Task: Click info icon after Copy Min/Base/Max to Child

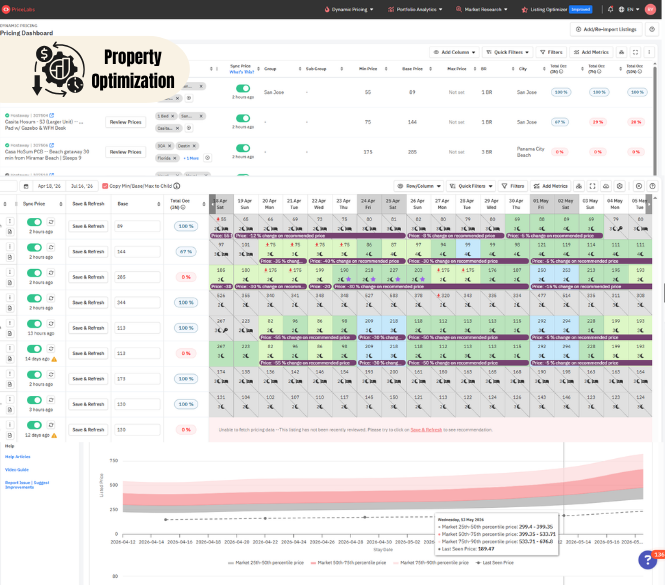Action: click(x=177, y=186)
